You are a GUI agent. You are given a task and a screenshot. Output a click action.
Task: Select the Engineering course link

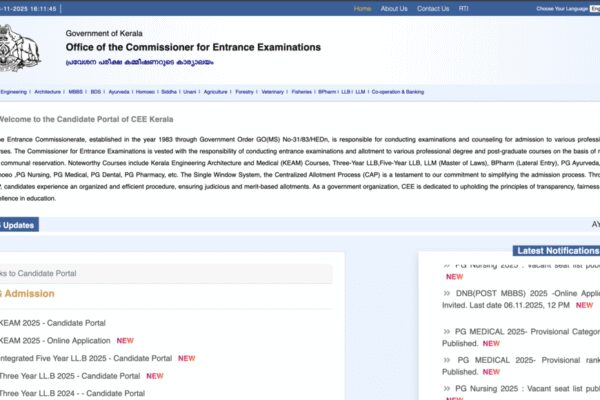[x=13, y=92]
